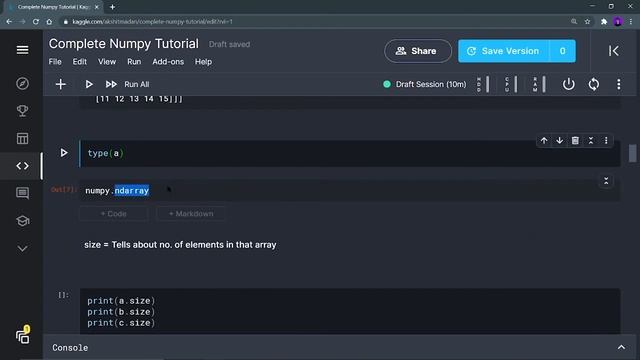This screenshot has height=360, width=640.
Task: Click the address bar URL
Action: point(152,21)
